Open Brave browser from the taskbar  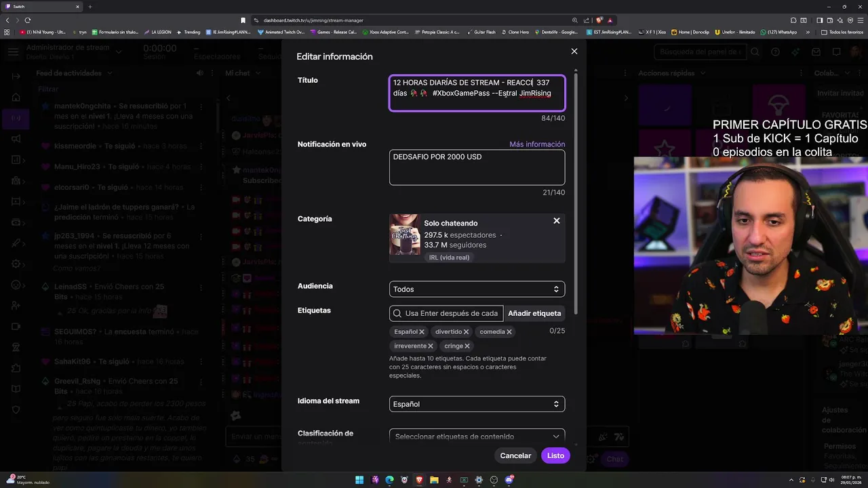coord(419,480)
